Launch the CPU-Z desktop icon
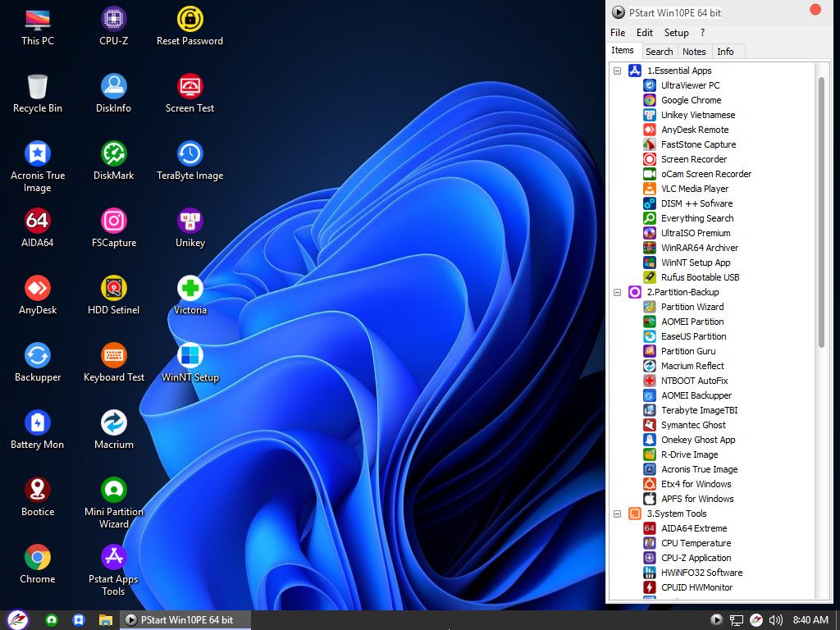Viewport: 840px width, 630px height. tap(113, 27)
